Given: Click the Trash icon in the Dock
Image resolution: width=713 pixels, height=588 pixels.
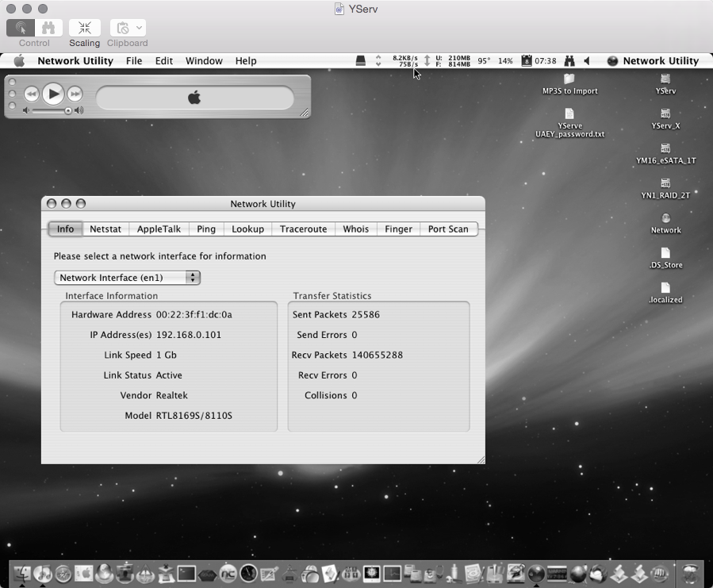Looking at the screenshot, I should [x=691, y=574].
